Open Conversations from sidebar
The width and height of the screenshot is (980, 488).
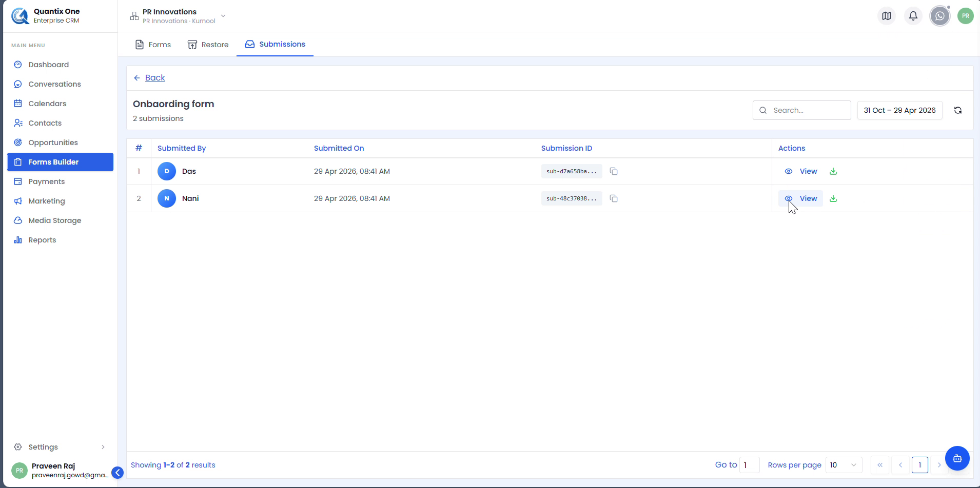pyautogui.click(x=60, y=84)
